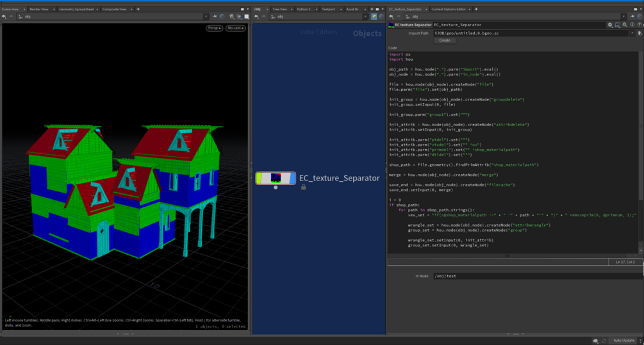Viewport: 644px width, 345px height.
Task: Go back in the parameter pane history
Action: pos(391,17)
